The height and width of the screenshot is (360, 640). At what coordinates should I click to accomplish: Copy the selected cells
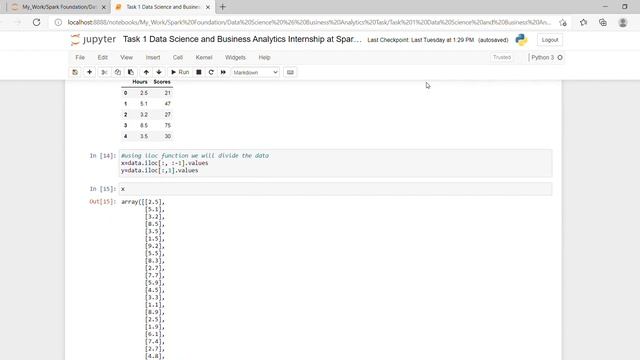coord(118,72)
